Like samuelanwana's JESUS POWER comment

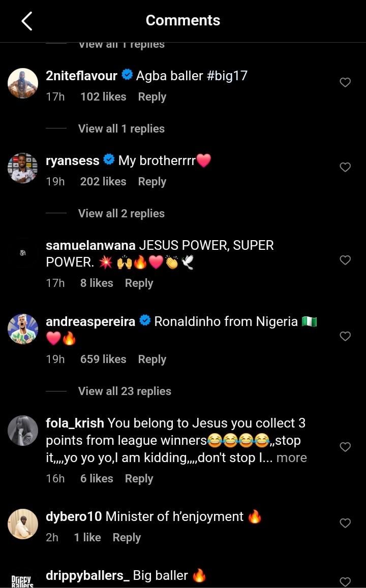coord(345,260)
